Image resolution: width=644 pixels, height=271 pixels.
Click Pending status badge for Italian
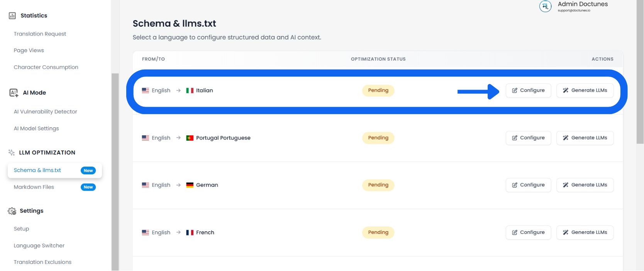pyautogui.click(x=378, y=90)
